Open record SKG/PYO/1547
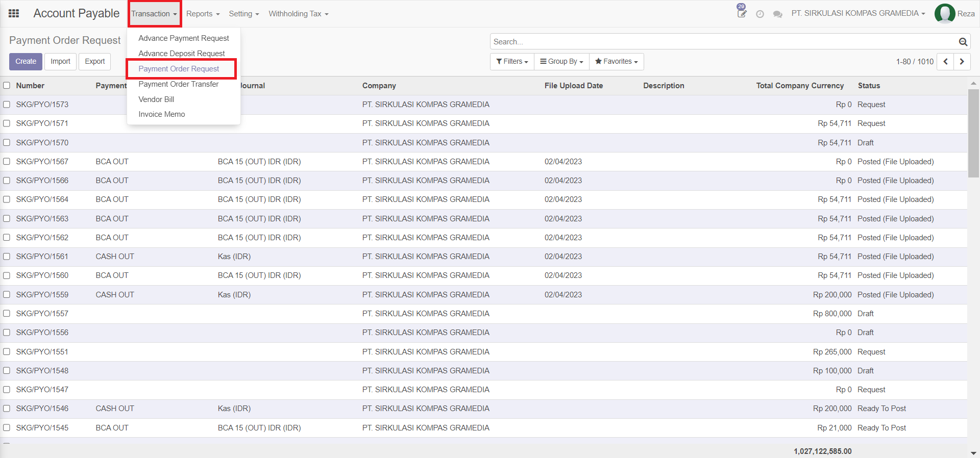 [x=42, y=390]
